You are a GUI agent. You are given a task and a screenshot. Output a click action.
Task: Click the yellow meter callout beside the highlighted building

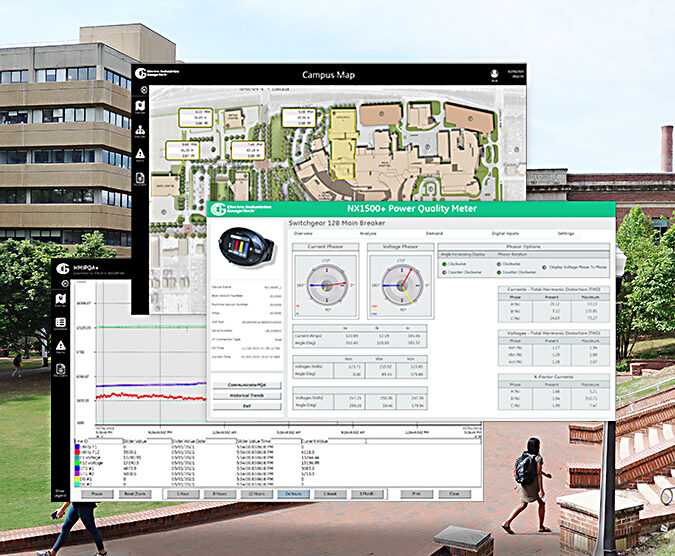pyautogui.click(x=299, y=118)
